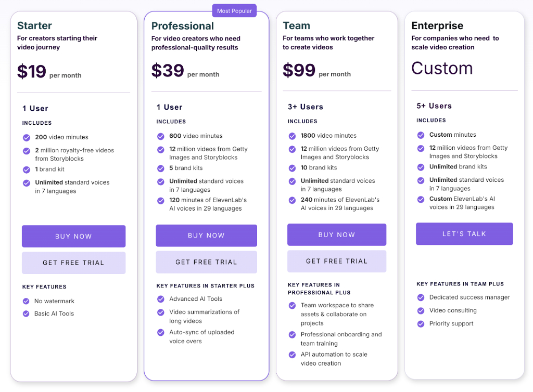Image resolution: width=533 pixels, height=392 pixels.
Task: Select the Most Popular badge
Action: [234, 10]
